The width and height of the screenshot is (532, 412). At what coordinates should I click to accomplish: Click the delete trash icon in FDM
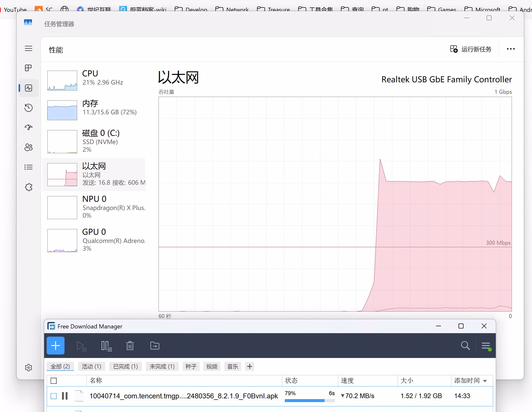130,346
